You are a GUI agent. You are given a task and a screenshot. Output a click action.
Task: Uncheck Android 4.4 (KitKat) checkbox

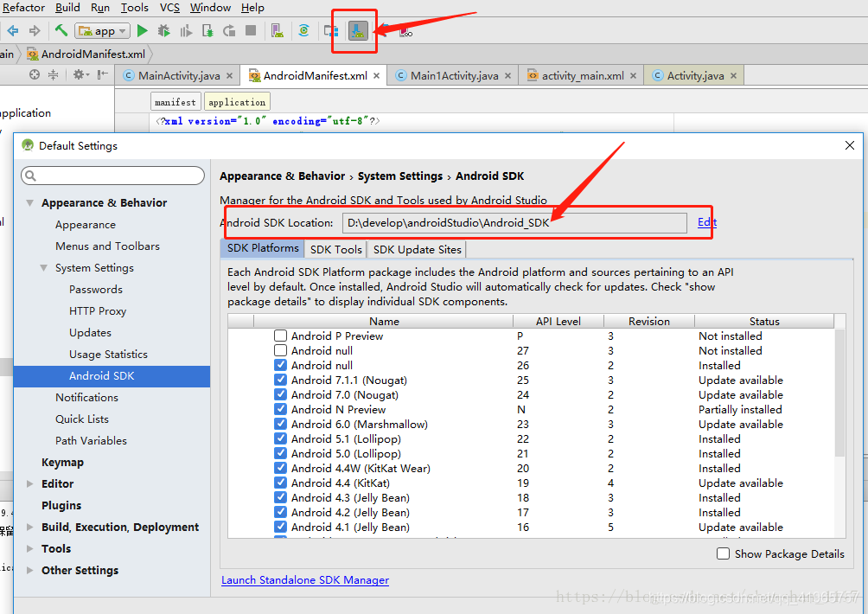281,483
